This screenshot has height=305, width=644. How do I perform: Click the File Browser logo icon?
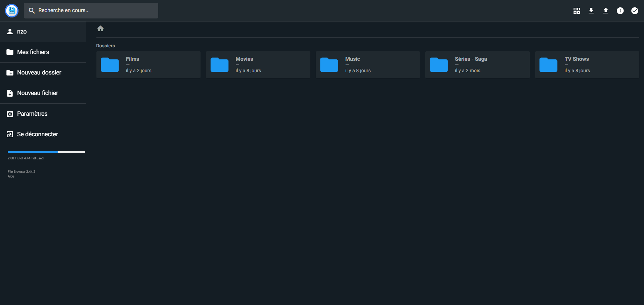(12, 11)
